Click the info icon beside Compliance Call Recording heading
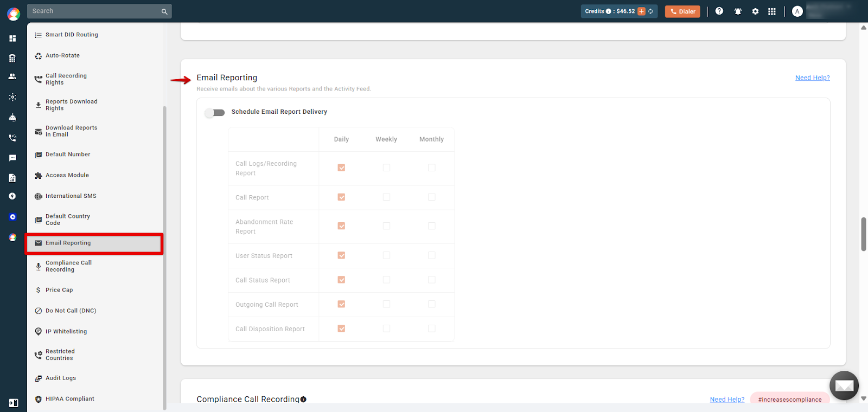Image resolution: width=868 pixels, height=412 pixels. [303, 400]
